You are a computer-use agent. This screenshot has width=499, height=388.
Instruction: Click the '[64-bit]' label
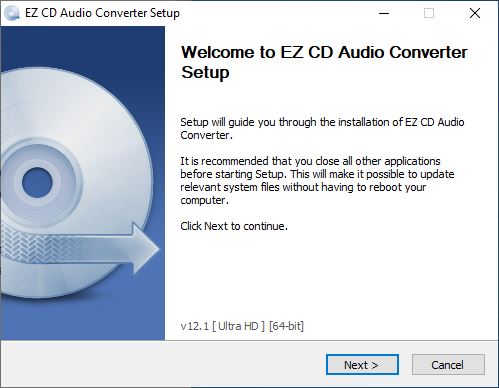coord(286,326)
